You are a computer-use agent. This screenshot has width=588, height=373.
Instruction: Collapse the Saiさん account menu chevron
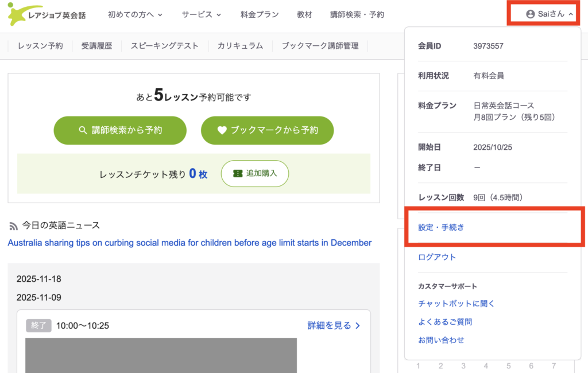pos(570,14)
